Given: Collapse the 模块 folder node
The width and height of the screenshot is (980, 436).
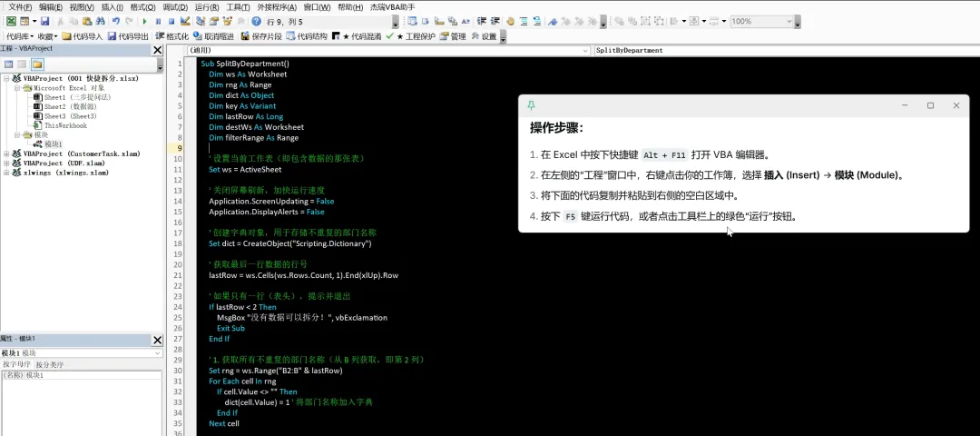Looking at the screenshot, I should [17, 134].
